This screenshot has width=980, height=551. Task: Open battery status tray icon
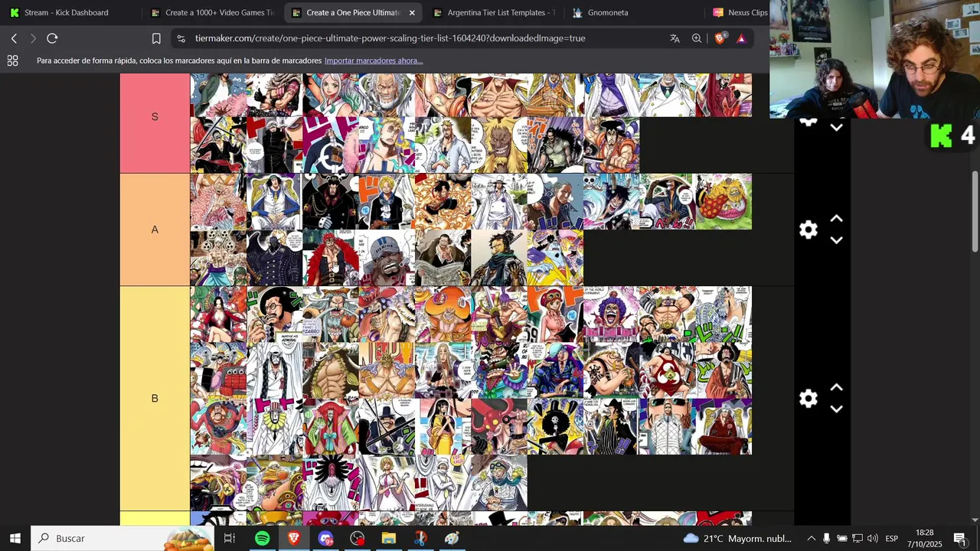pos(842,538)
